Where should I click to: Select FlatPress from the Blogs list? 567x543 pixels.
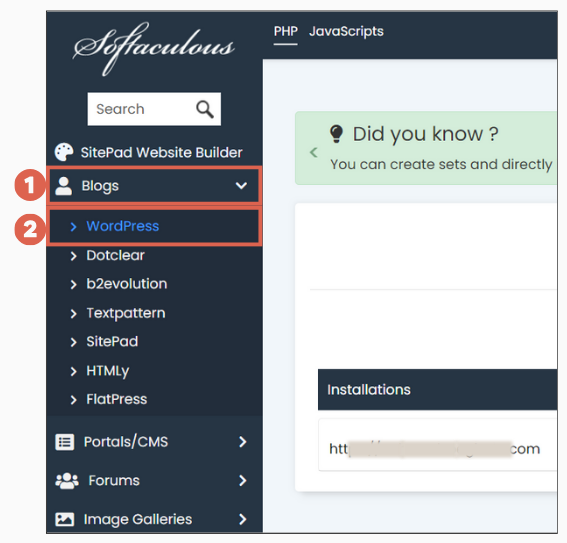pos(116,399)
